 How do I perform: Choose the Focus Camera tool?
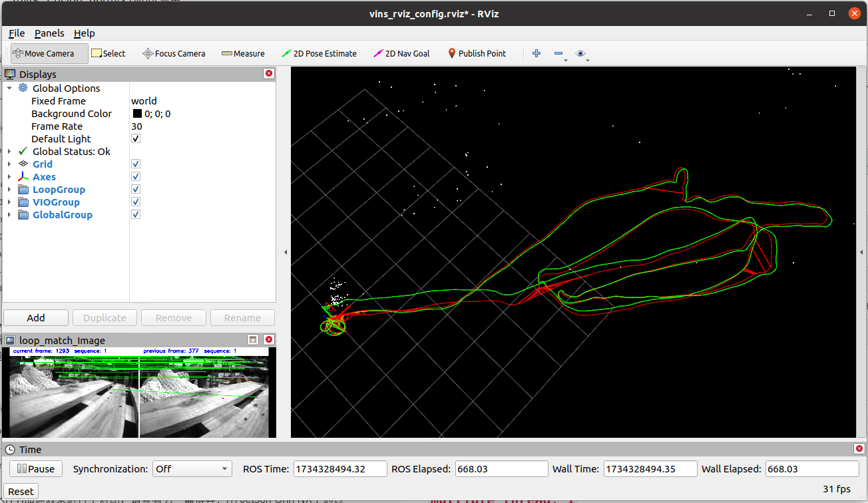[174, 53]
